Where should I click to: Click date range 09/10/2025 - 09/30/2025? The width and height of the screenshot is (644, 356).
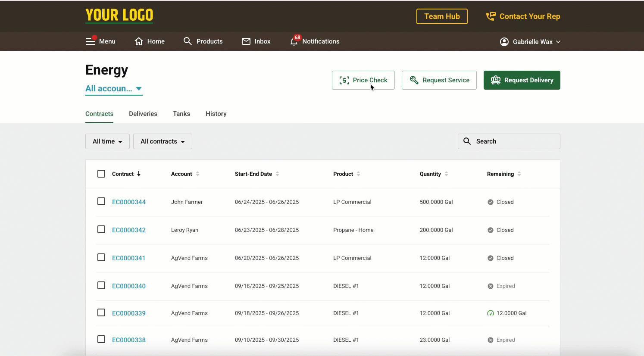[x=267, y=340]
